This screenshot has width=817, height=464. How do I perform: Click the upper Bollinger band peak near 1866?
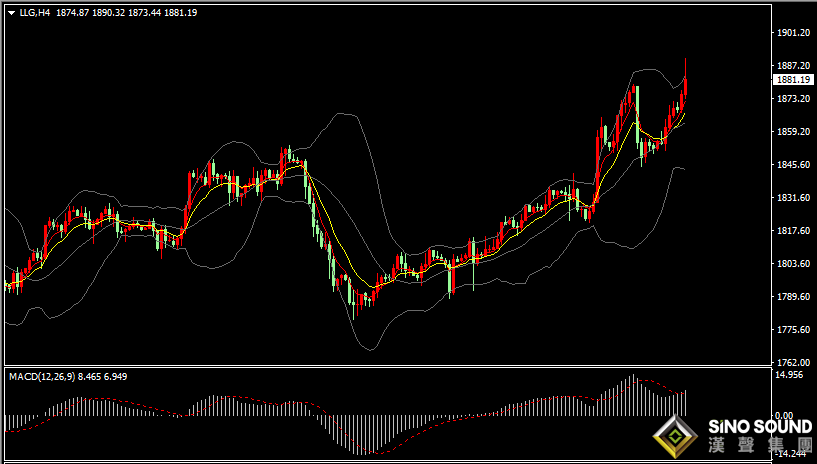click(x=341, y=113)
